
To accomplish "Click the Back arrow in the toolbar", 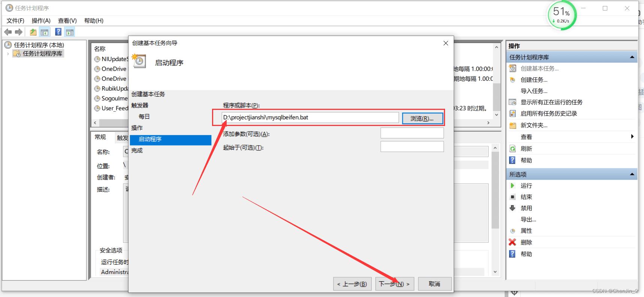I will pos(8,32).
